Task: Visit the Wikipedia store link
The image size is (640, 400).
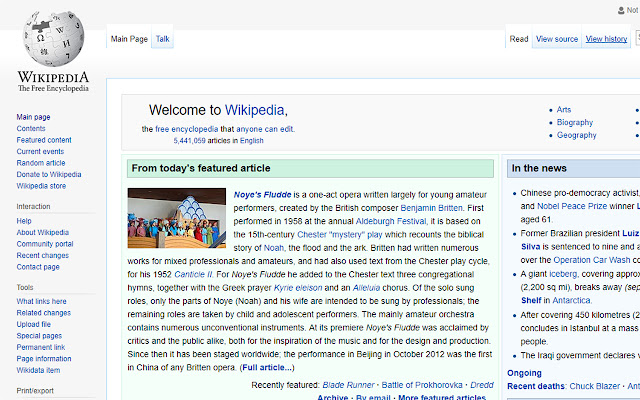Action: 41,186
